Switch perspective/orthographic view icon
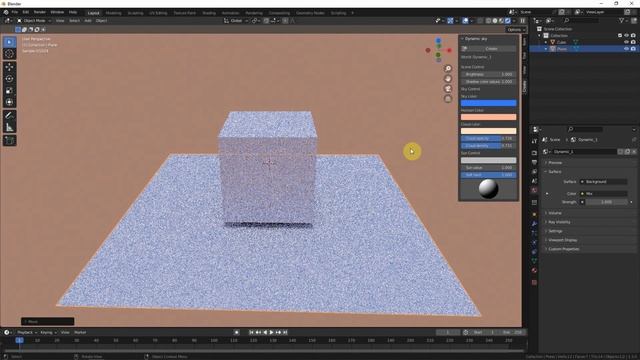The height and width of the screenshot is (360, 640). click(x=448, y=99)
